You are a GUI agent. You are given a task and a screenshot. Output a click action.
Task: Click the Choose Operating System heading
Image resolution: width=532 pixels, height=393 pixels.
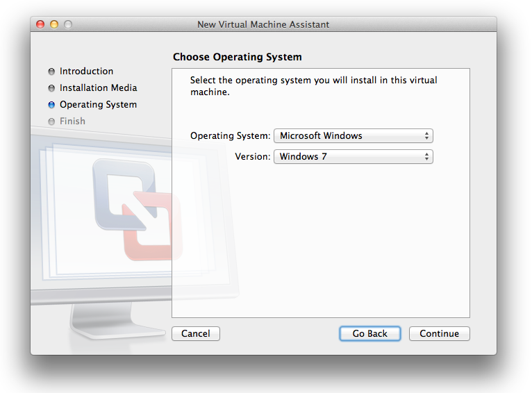point(237,57)
